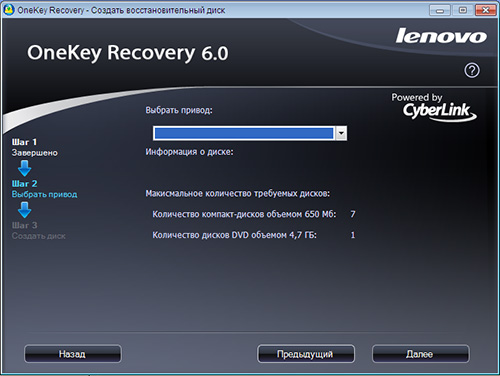Click the Предыдущий button
This screenshot has height=376, width=500.
click(306, 354)
